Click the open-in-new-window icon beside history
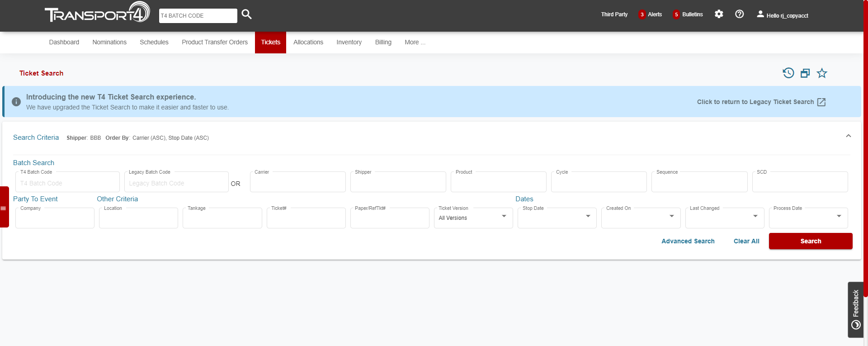This screenshot has width=868, height=346. [805, 73]
